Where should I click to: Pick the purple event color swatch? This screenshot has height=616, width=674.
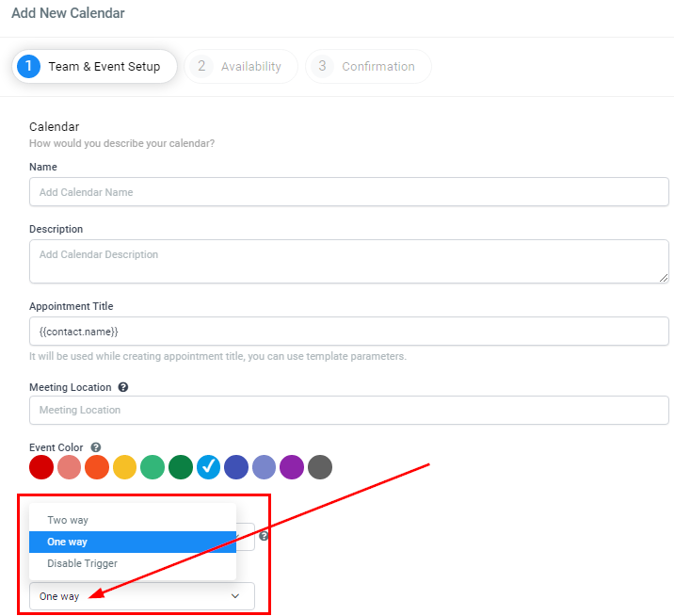292,467
